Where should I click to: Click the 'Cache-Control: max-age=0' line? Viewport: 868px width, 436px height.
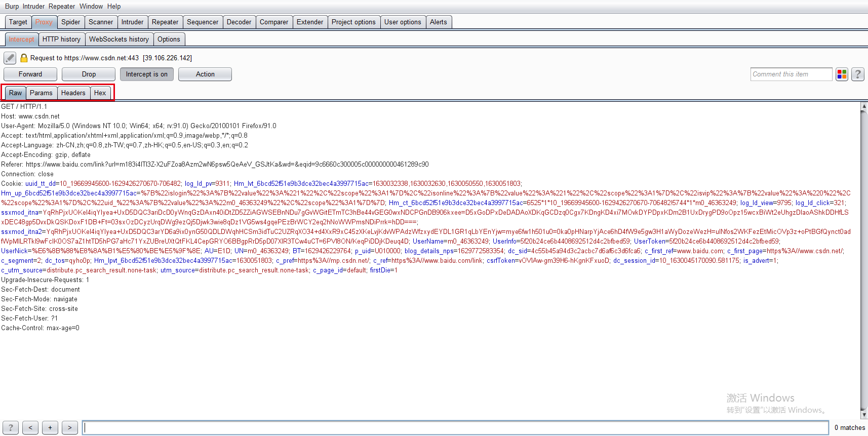coord(40,328)
